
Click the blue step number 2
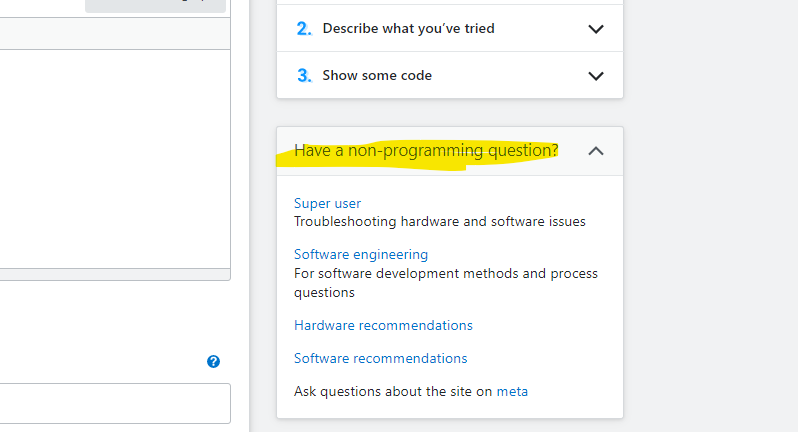[304, 29]
